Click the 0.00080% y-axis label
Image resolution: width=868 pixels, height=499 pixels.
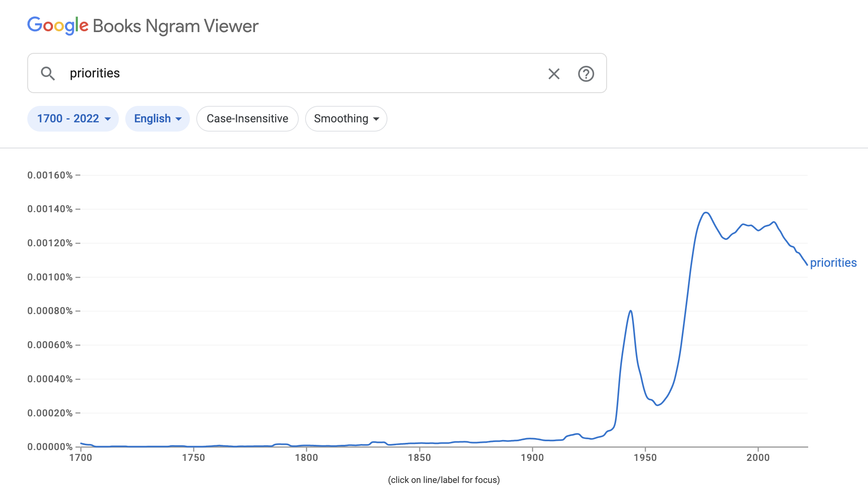50,311
